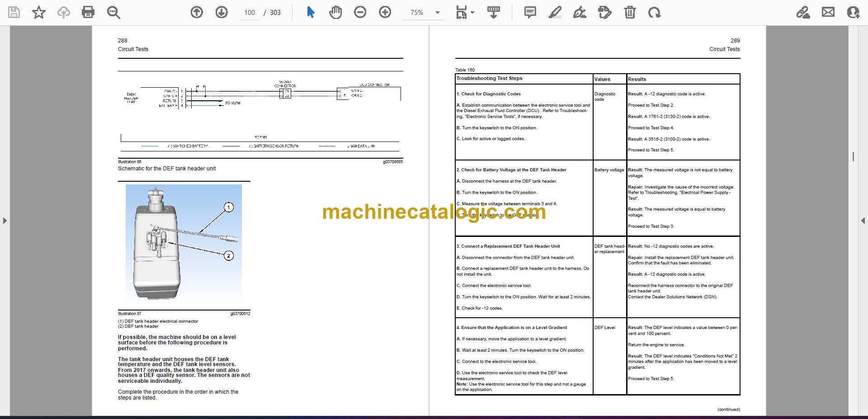The width and height of the screenshot is (868, 419).
Task: Click '3. Connect a Replacement DEF Tank Header Unit'
Action: click(x=508, y=246)
